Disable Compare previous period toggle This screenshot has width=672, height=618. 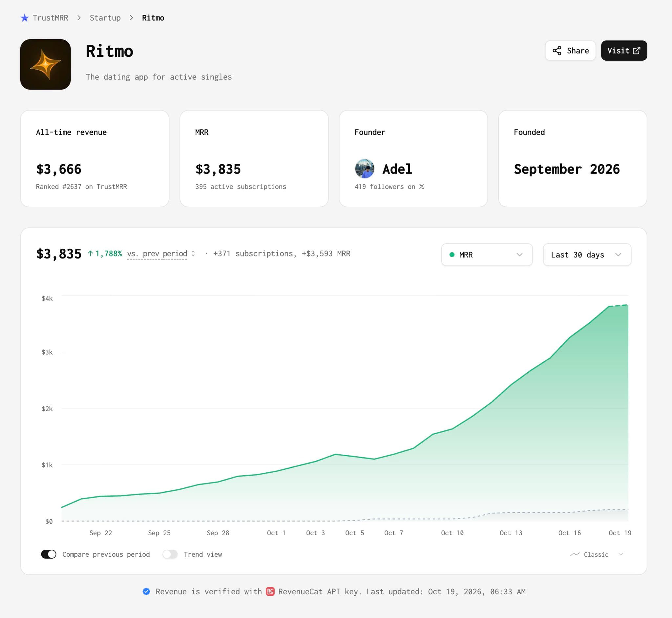[49, 554]
